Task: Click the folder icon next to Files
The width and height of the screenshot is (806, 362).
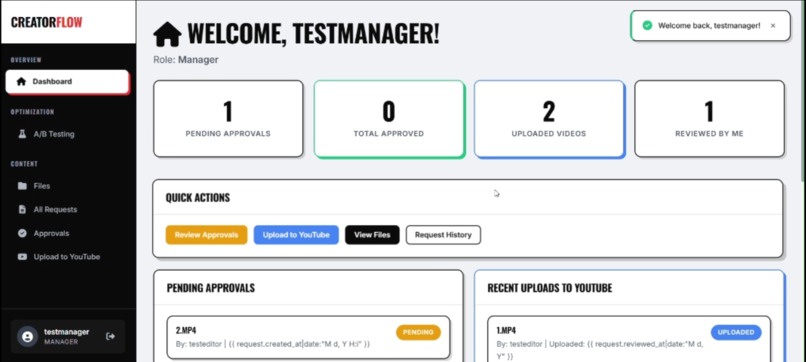Action: point(22,186)
